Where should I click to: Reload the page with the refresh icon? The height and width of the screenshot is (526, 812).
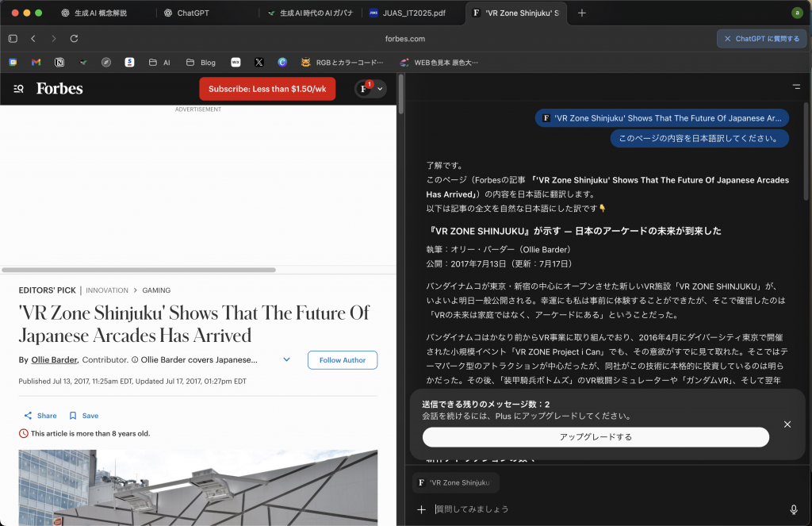tap(74, 38)
